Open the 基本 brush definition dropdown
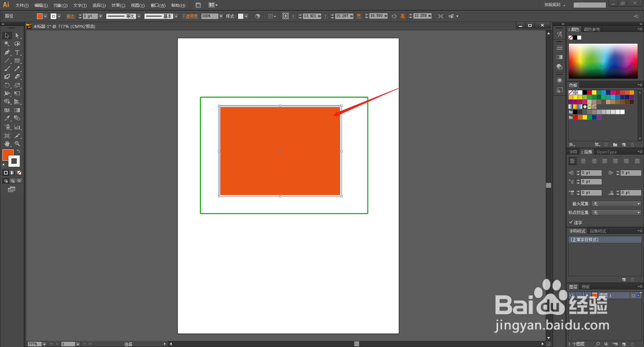 click(176, 16)
